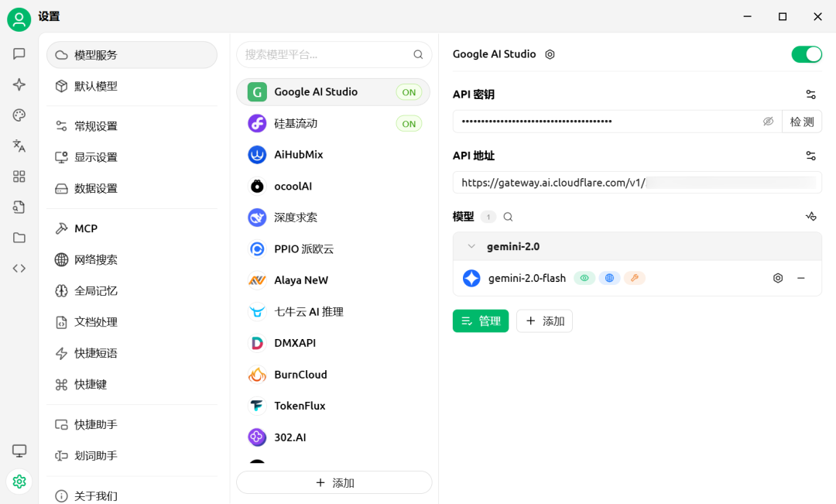Open 关于我们 settings section
Viewport: 836px width, 504px height.
point(132,495)
